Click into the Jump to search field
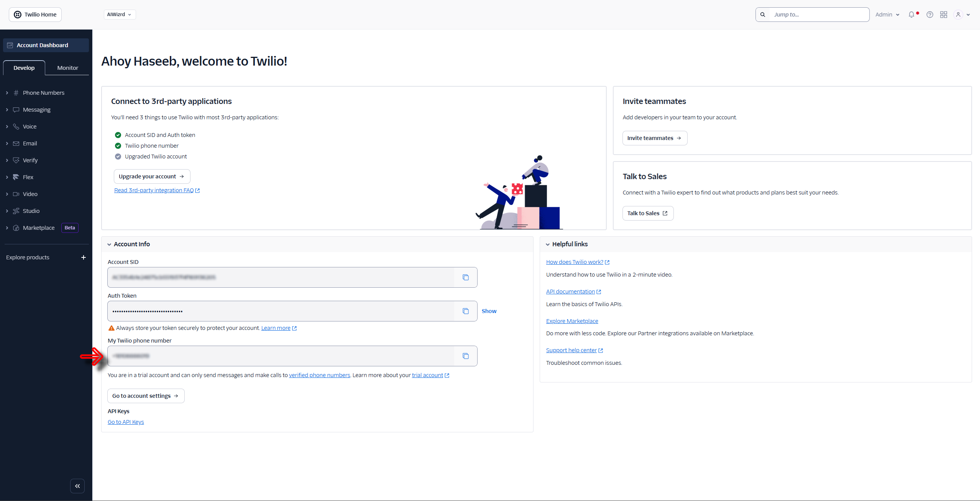The width and height of the screenshot is (980, 501). coord(818,15)
